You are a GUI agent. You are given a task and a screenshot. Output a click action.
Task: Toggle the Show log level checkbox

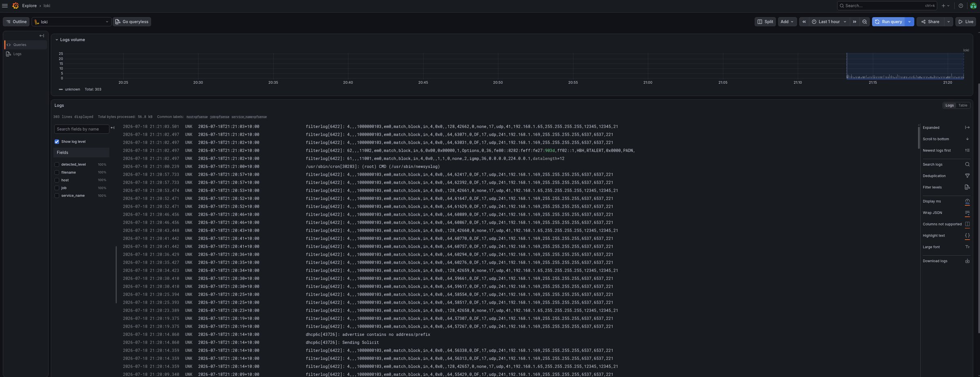pos(57,142)
